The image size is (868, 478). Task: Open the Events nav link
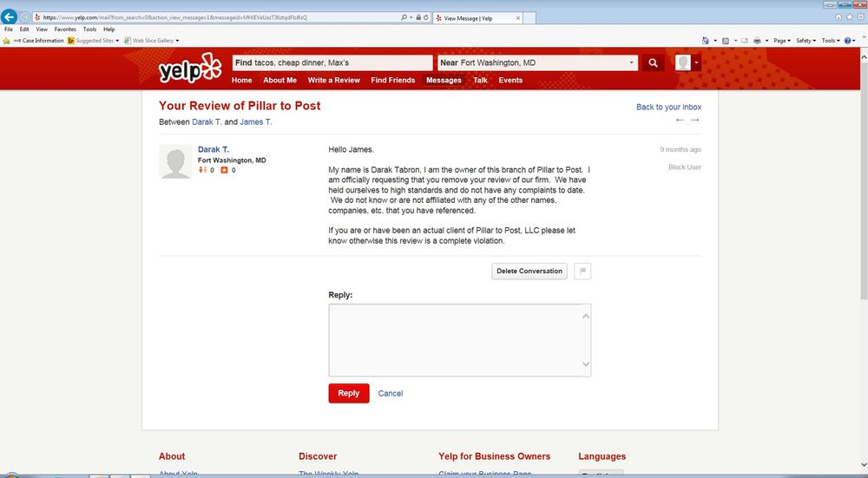click(x=510, y=80)
